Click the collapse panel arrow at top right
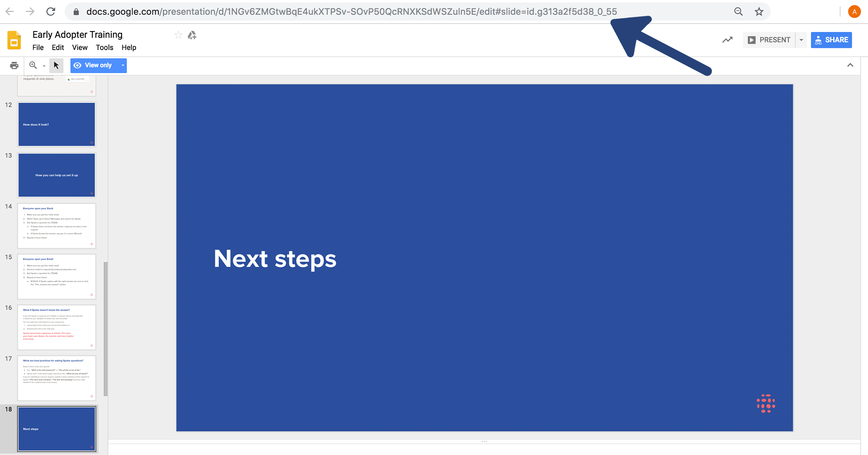Viewport: 868px width, 455px height. (x=850, y=65)
